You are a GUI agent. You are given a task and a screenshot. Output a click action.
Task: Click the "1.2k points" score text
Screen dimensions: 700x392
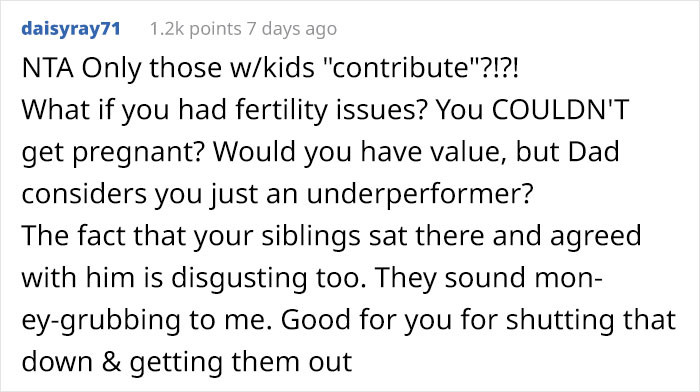click(196, 29)
